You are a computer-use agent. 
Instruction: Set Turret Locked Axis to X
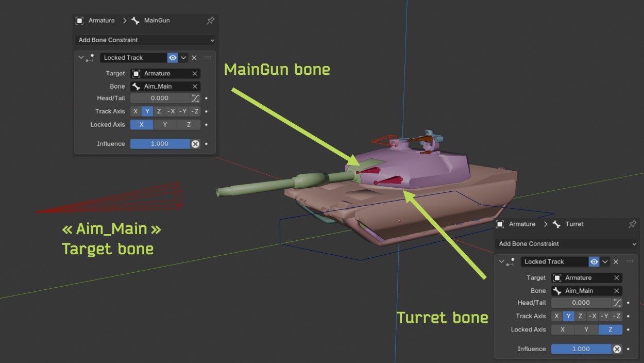pos(563,329)
